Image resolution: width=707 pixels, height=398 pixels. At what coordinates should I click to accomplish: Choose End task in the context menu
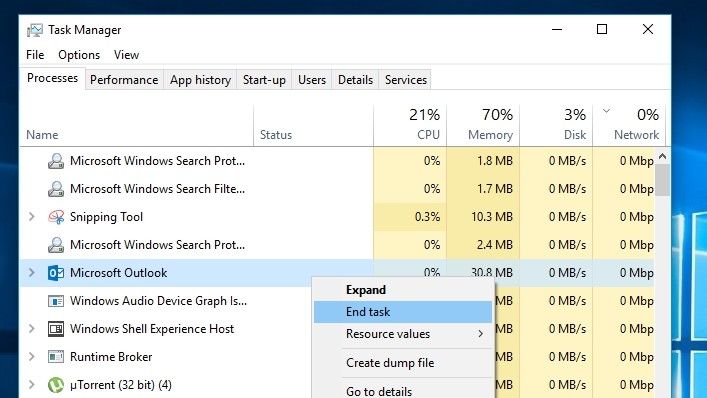point(403,312)
